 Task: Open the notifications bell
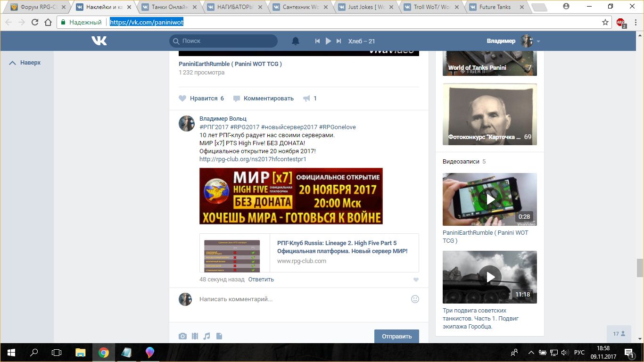[296, 41]
